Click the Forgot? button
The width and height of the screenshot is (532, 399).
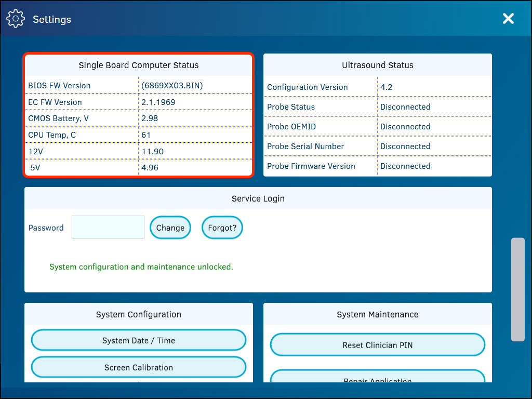pos(222,227)
